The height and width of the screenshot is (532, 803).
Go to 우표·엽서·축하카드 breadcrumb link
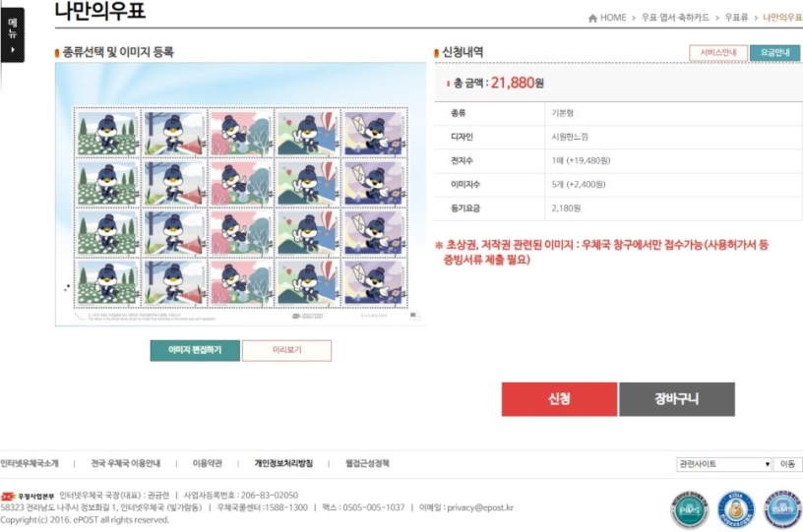coord(675,18)
